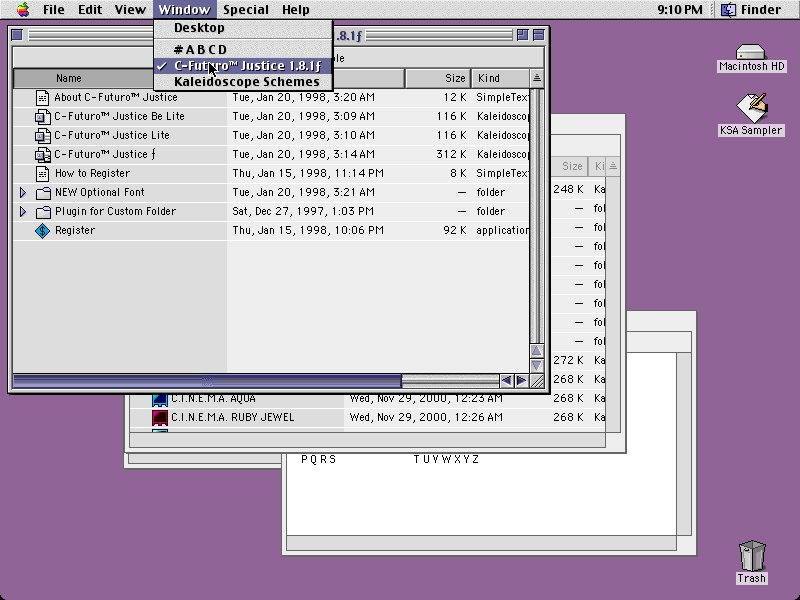
Task: Click date 'Thu, Jan 15, 1998, 10:06 PM'
Action: click(x=308, y=230)
